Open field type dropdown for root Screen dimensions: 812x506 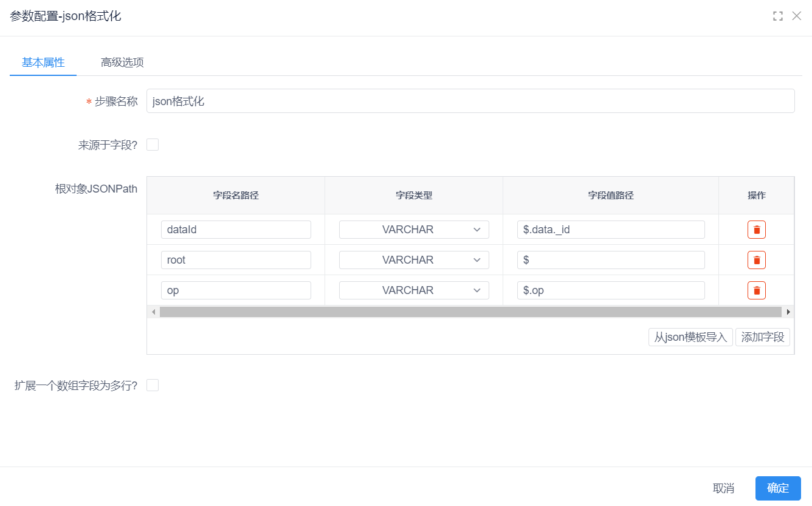pyautogui.click(x=414, y=260)
